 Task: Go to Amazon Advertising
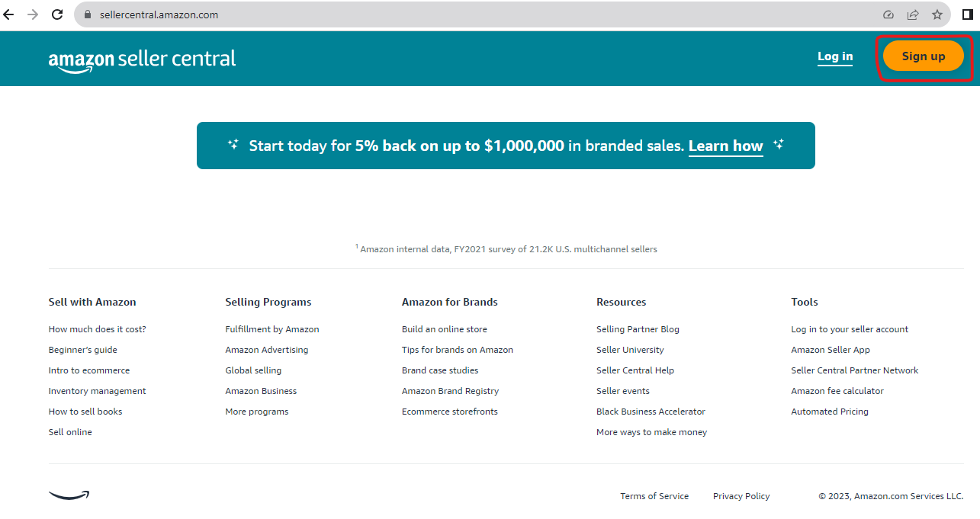(267, 350)
